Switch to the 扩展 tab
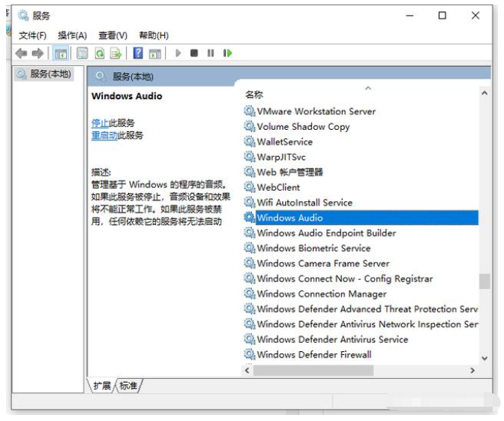Image resolution: width=504 pixels, height=421 pixels. [x=102, y=386]
